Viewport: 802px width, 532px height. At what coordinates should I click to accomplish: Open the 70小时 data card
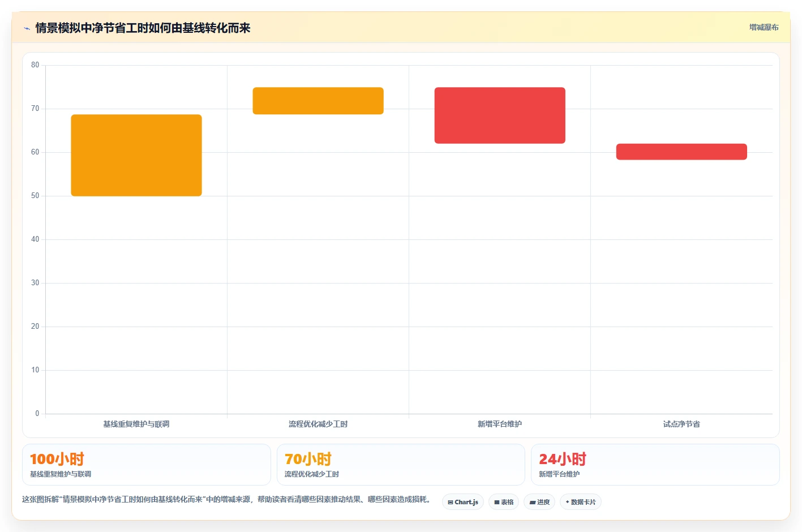[401, 465]
